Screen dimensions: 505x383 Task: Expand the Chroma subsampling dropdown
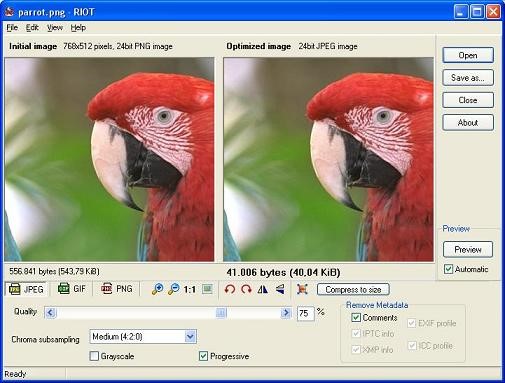pyautogui.click(x=190, y=337)
